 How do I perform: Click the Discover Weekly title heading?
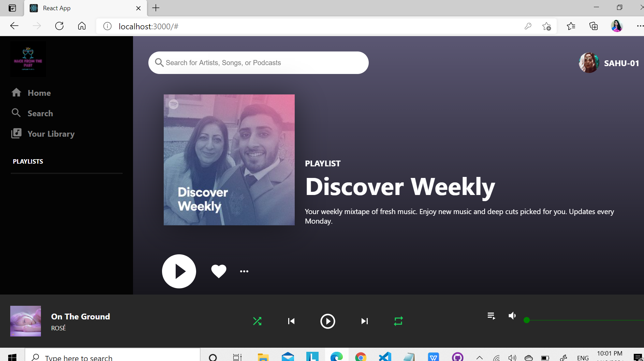400,187
